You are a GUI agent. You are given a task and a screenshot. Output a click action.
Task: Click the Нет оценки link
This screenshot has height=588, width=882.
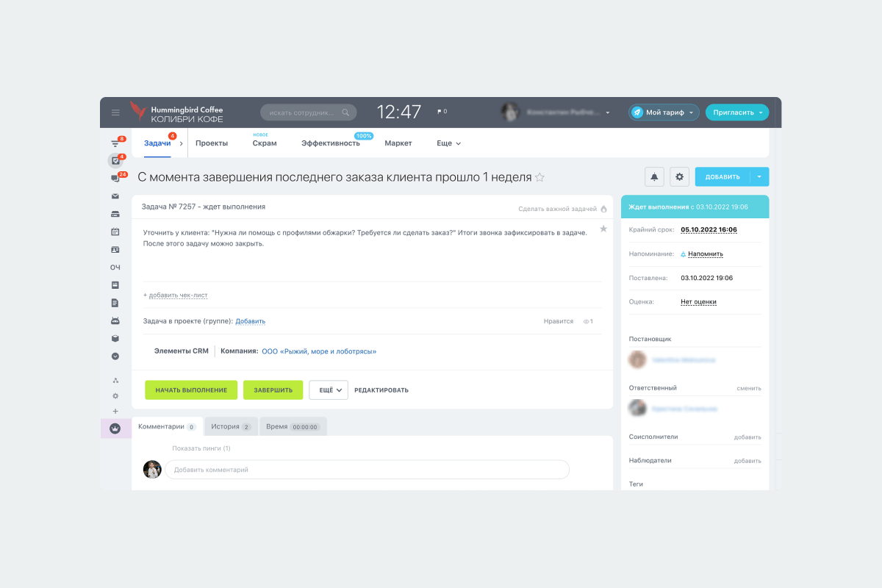click(x=698, y=301)
